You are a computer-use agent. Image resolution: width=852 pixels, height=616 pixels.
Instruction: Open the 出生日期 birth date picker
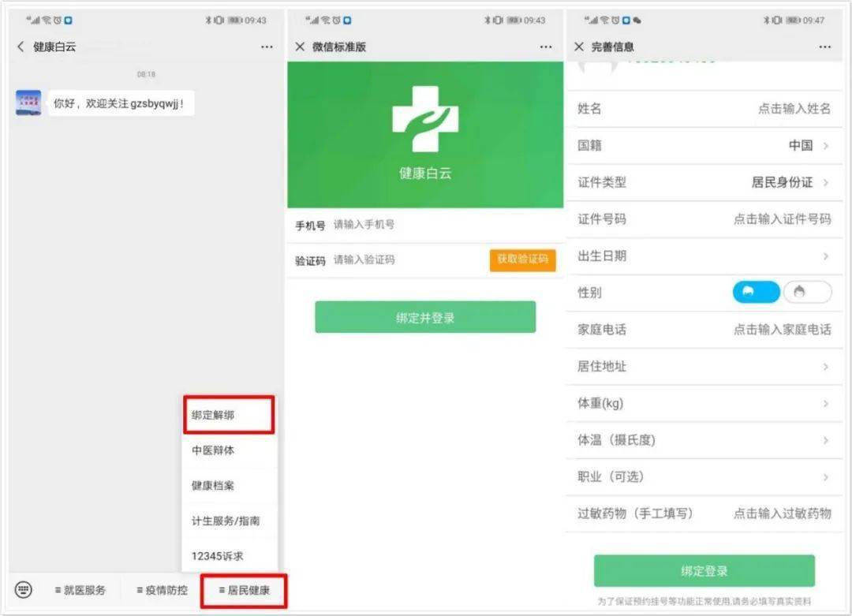tap(825, 256)
